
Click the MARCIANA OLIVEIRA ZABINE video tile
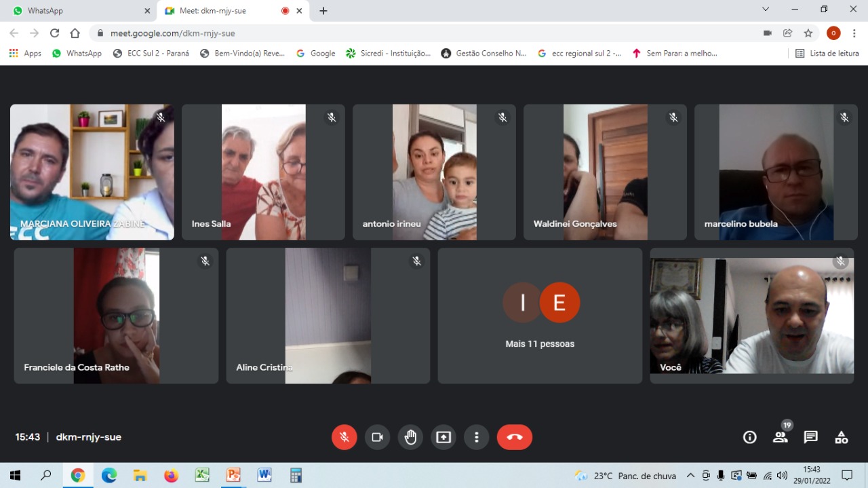[x=92, y=172]
